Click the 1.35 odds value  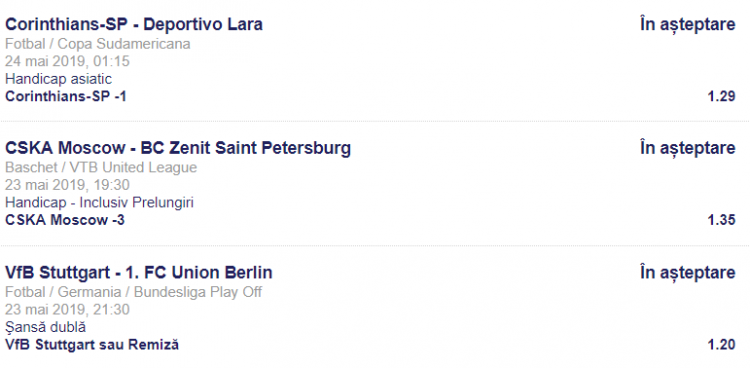(721, 220)
